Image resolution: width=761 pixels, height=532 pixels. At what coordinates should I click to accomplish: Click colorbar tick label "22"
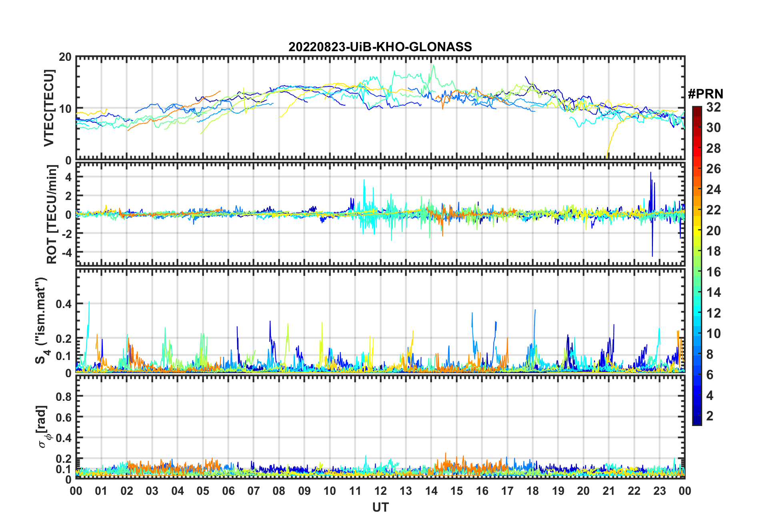713,210
